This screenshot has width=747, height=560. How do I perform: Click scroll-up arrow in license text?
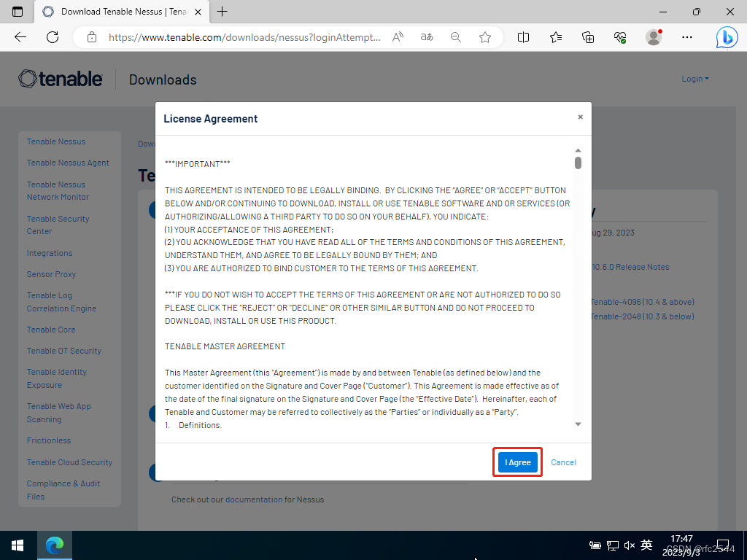(x=578, y=150)
